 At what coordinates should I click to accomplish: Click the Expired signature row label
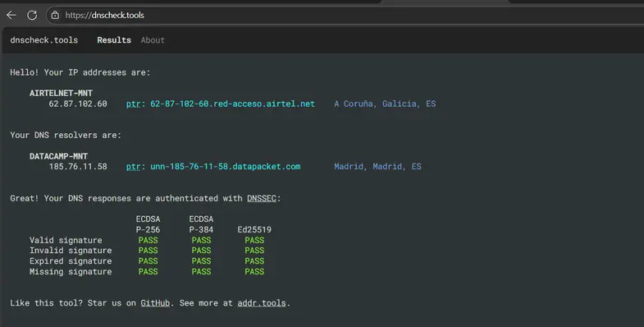[71, 261]
